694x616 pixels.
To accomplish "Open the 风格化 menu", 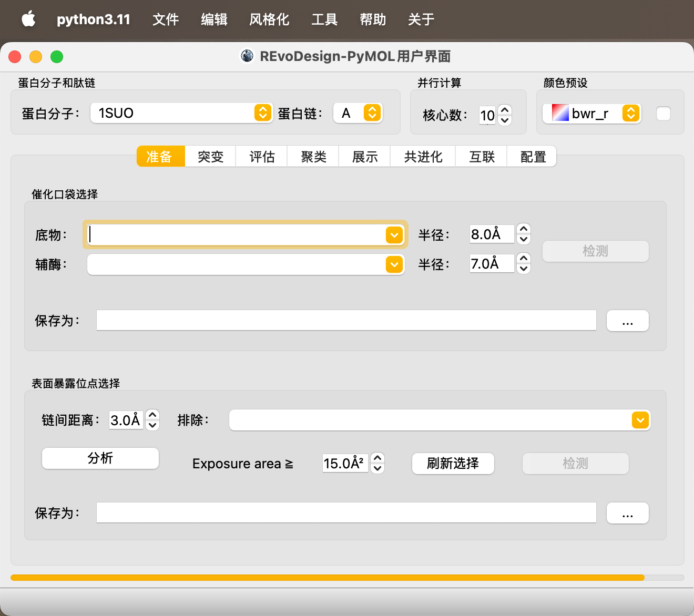I will pos(269,19).
